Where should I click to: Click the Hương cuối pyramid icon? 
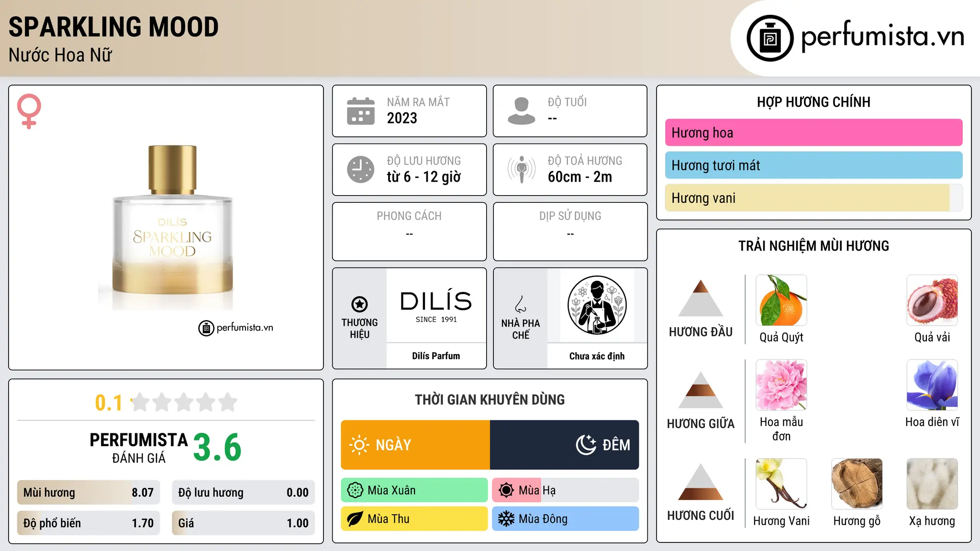701,482
